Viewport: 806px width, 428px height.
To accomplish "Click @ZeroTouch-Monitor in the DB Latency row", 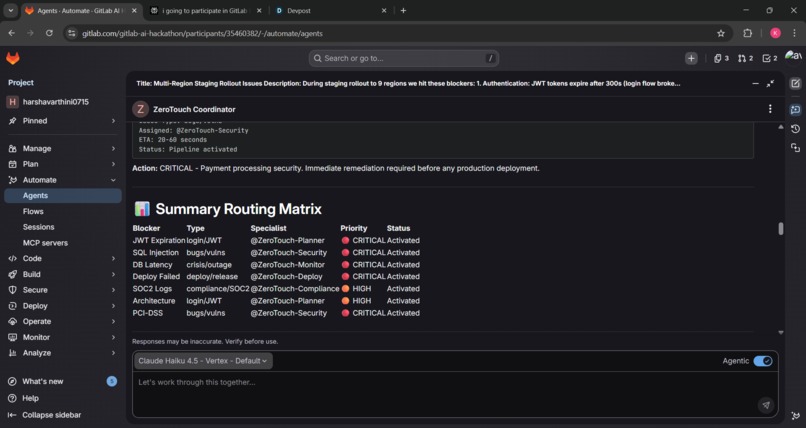I will (287, 265).
